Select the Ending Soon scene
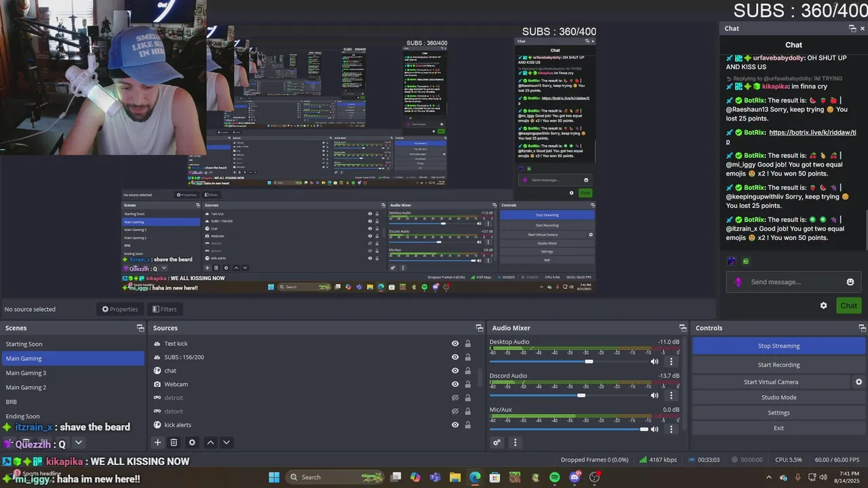 tap(72, 416)
